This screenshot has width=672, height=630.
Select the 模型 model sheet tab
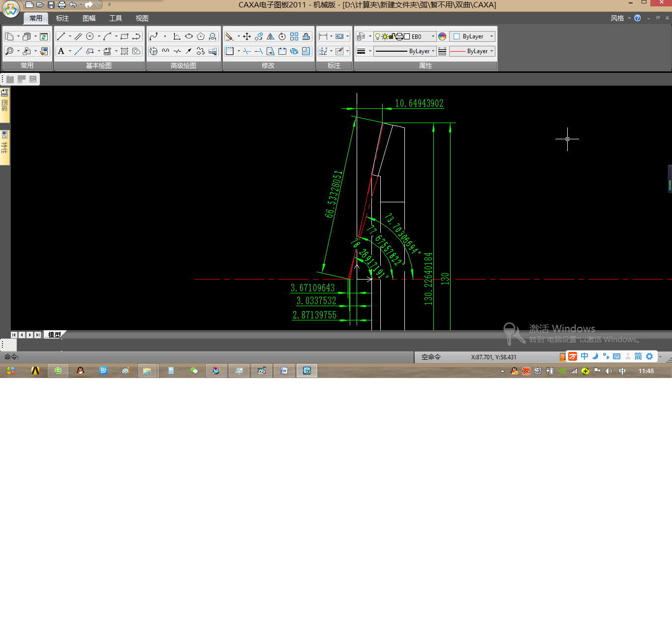click(55, 335)
